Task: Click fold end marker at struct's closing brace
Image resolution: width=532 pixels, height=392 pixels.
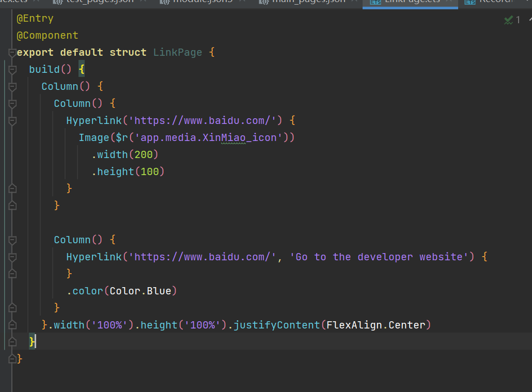Action: click(x=12, y=359)
